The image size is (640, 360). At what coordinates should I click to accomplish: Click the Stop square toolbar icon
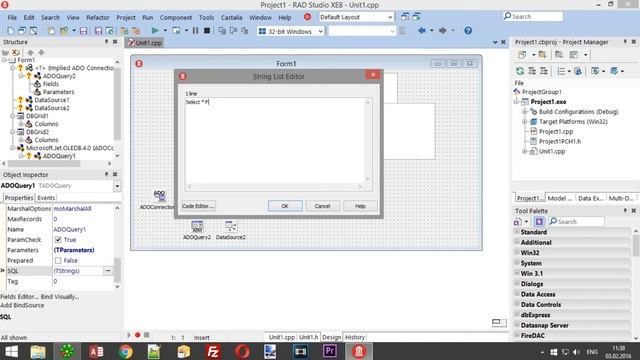(x=207, y=31)
